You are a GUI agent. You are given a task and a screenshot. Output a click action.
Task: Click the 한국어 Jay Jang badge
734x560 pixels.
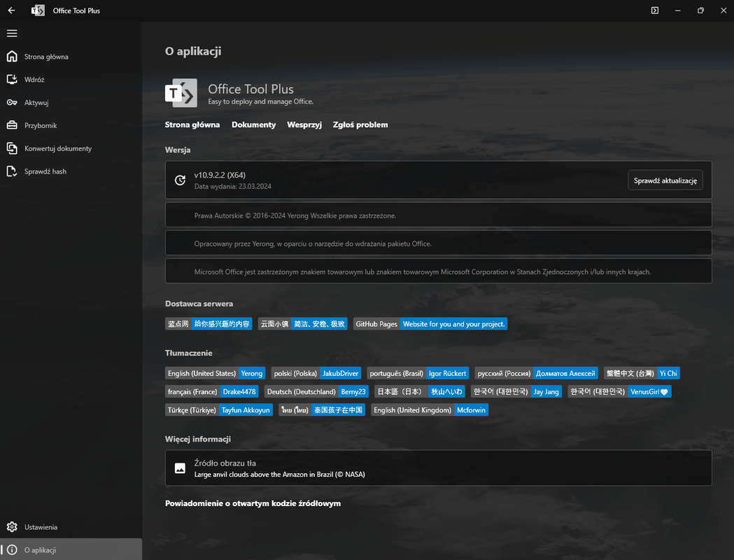coord(516,391)
